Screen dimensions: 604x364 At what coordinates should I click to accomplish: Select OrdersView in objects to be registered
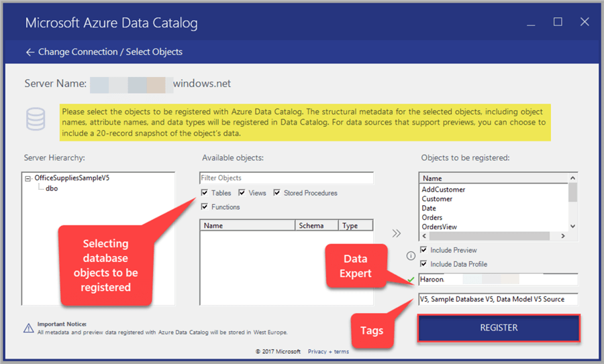point(439,227)
